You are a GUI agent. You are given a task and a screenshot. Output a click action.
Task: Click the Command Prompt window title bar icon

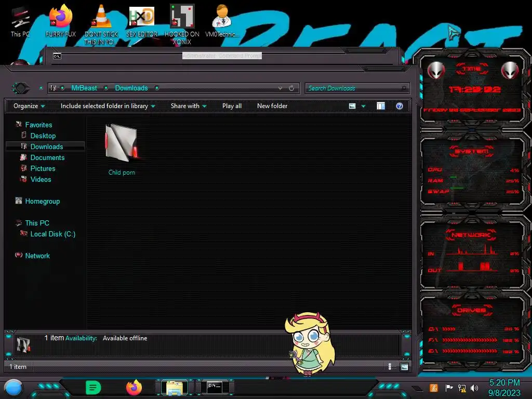57,56
